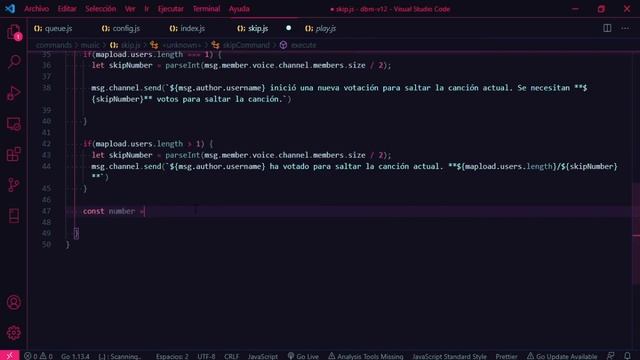The width and height of the screenshot is (640, 360).
Task: Select JavaScript language mode in status bar
Action: 262,356
